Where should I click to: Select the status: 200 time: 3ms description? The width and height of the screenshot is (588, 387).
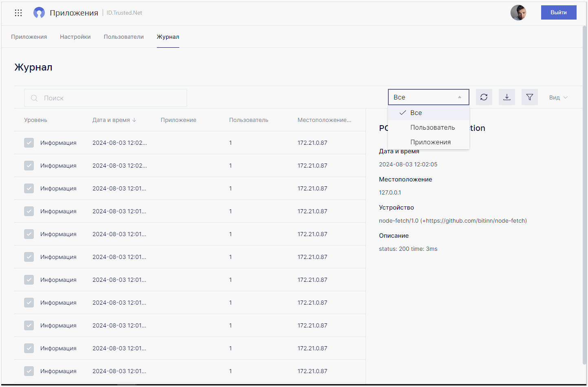[408, 249]
